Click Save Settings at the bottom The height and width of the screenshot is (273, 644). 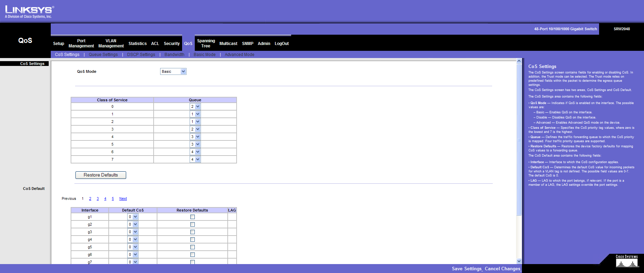pyautogui.click(x=467, y=269)
